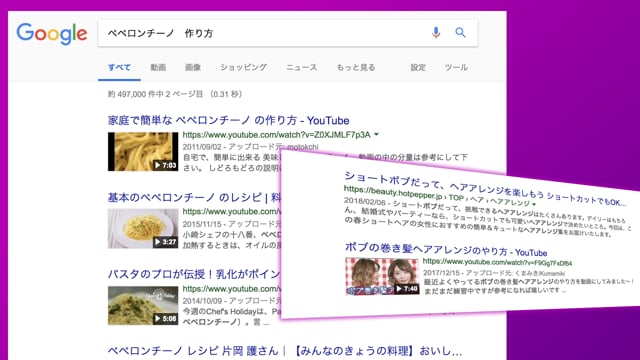
Task: Select the すべて tab
Action: tap(119, 67)
